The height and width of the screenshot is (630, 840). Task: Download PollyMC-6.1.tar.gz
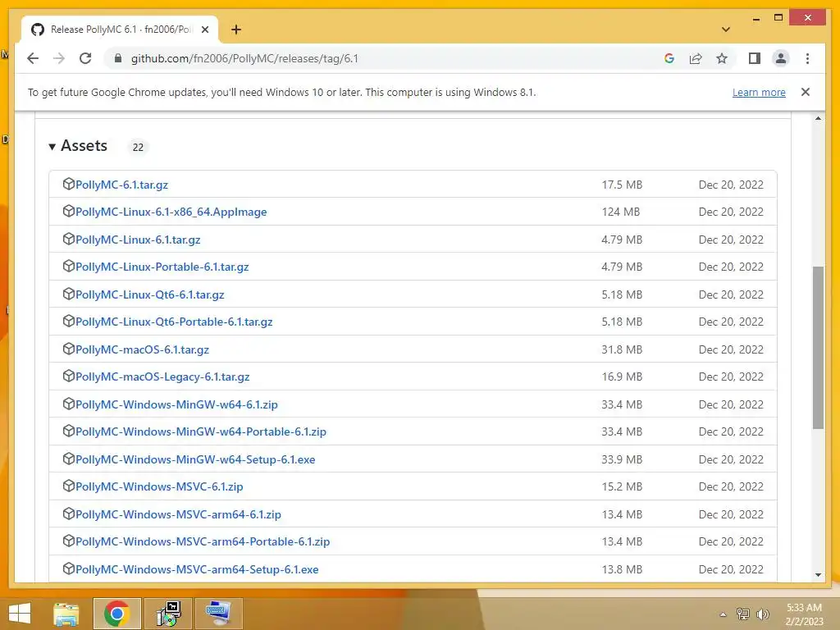click(x=121, y=185)
